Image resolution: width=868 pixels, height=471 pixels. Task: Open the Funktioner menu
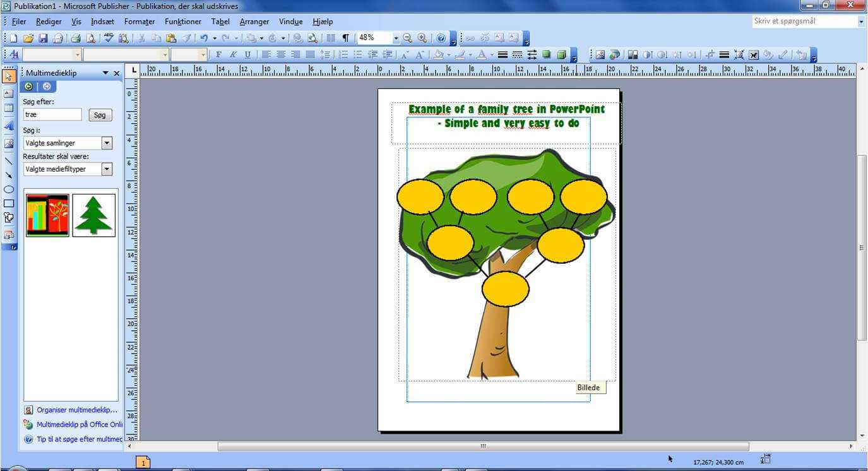183,21
